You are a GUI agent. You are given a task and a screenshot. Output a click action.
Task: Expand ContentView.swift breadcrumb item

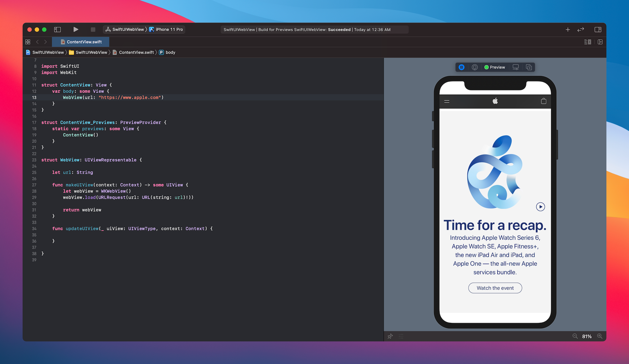136,52
